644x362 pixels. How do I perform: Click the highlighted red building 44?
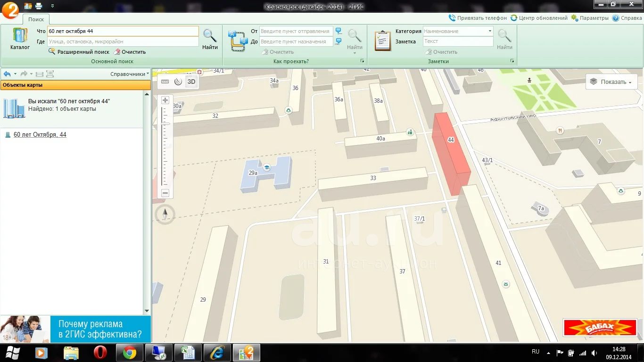(x=451, y=153)
